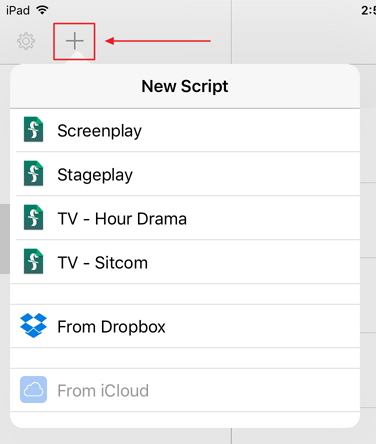Select the Screenplay template
Viewport: 376px width, 444px height.
click(185, 130)
